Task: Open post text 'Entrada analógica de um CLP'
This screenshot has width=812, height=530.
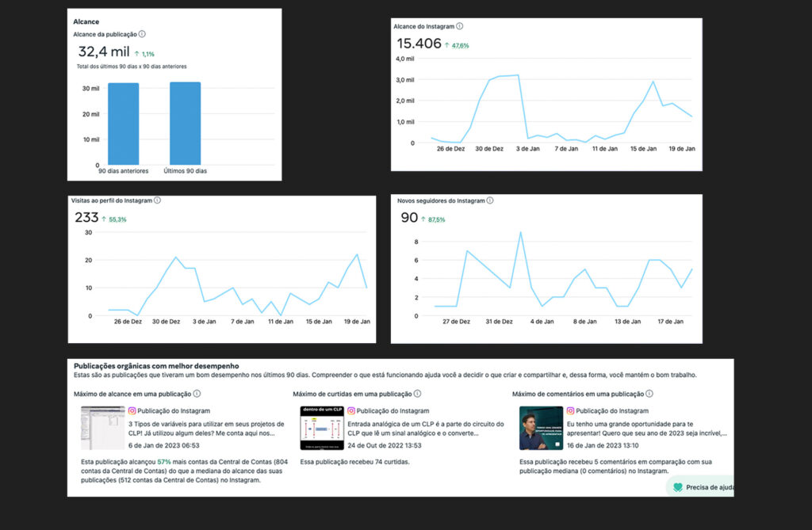Action: [420, 429]
